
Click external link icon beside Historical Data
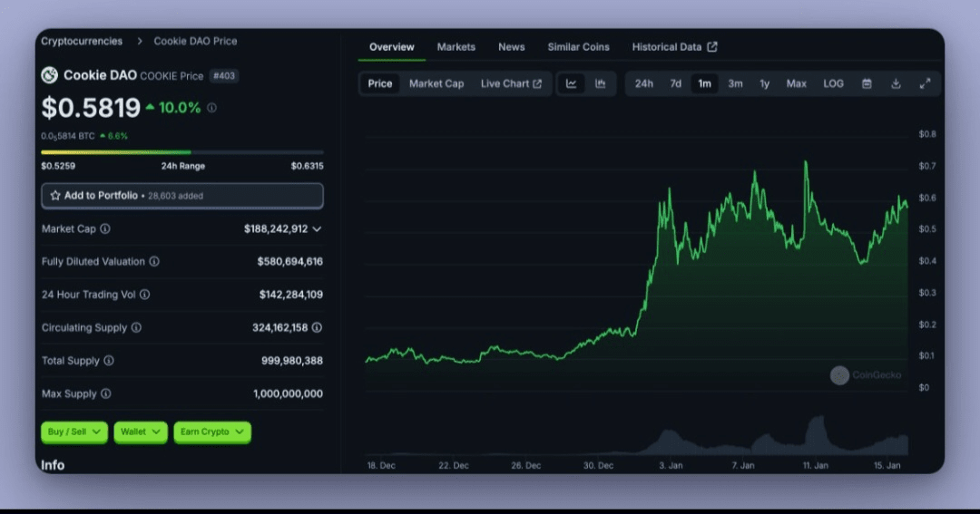point(712,47)
